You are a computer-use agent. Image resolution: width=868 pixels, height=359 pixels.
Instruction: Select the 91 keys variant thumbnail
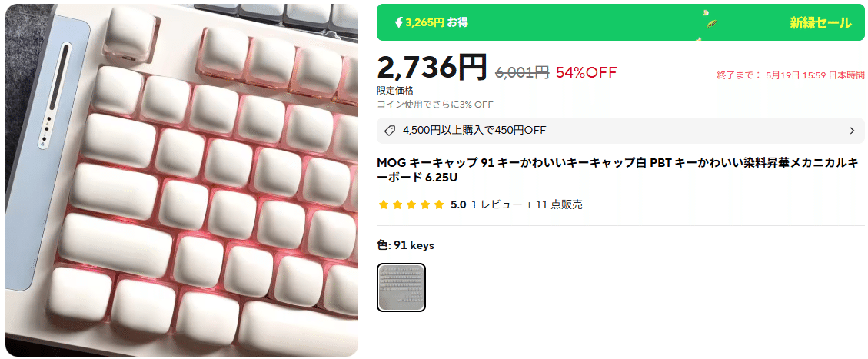coord(401,288)
